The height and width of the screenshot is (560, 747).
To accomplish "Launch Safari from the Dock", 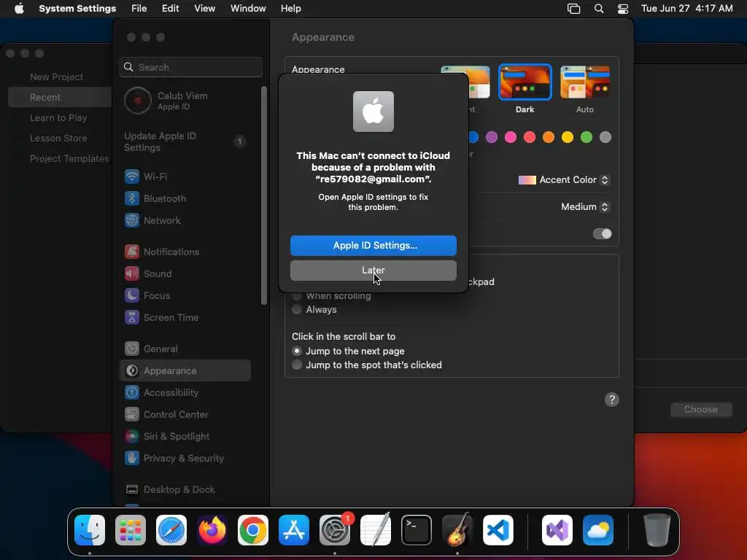I will pyautogui.click(x=171, y=530).
